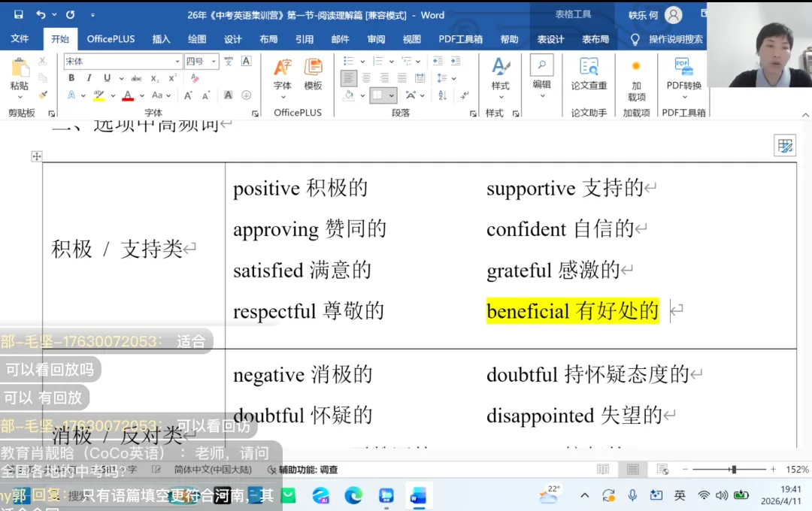The image size is (812, 511).
Task: Click the Format Painter brush icon
Action: point(43,95)
